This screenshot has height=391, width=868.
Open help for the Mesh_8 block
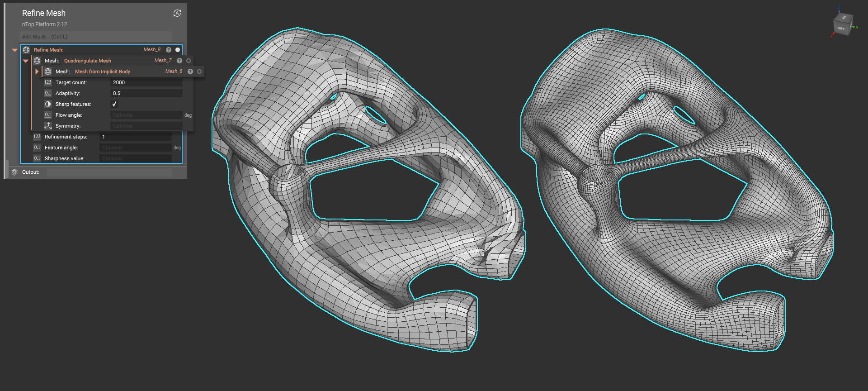[x=169, y=50]
